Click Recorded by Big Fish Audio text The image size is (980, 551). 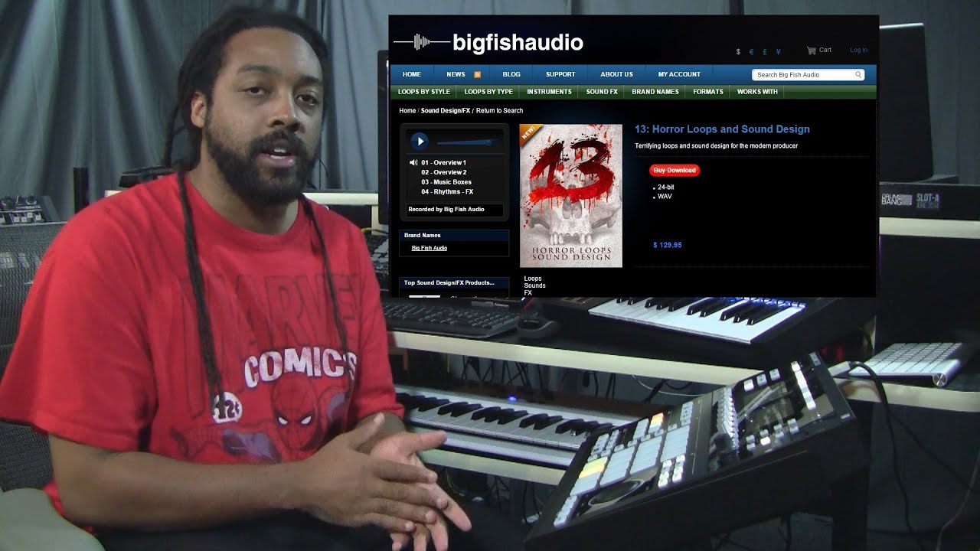click(446, 209)
